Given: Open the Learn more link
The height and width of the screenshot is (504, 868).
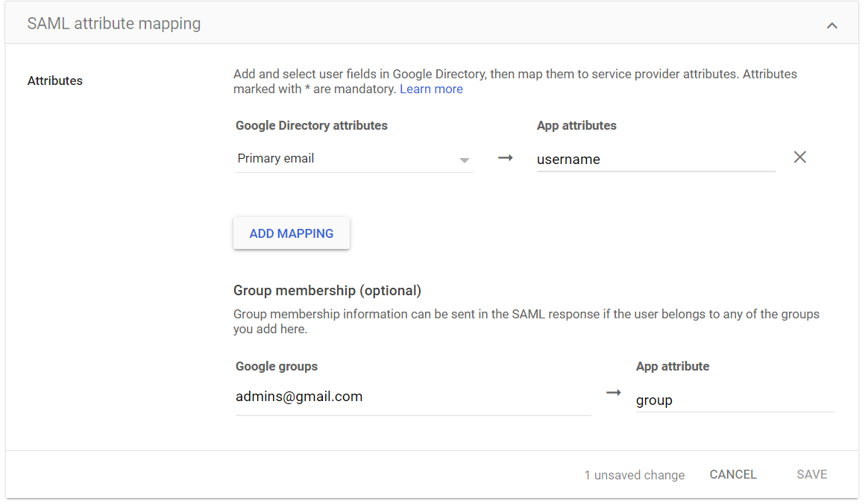Looking at the screenshot, I should pos(431,89).
